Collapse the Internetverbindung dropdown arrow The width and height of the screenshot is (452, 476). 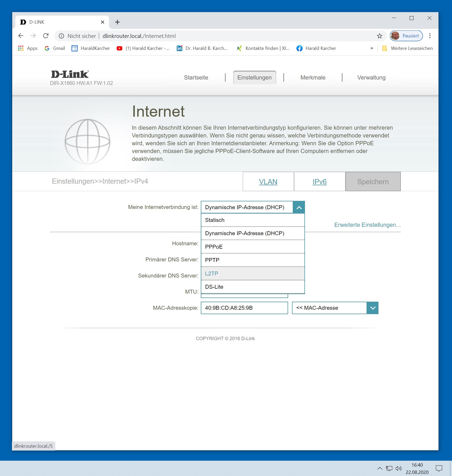click(299, 207)
